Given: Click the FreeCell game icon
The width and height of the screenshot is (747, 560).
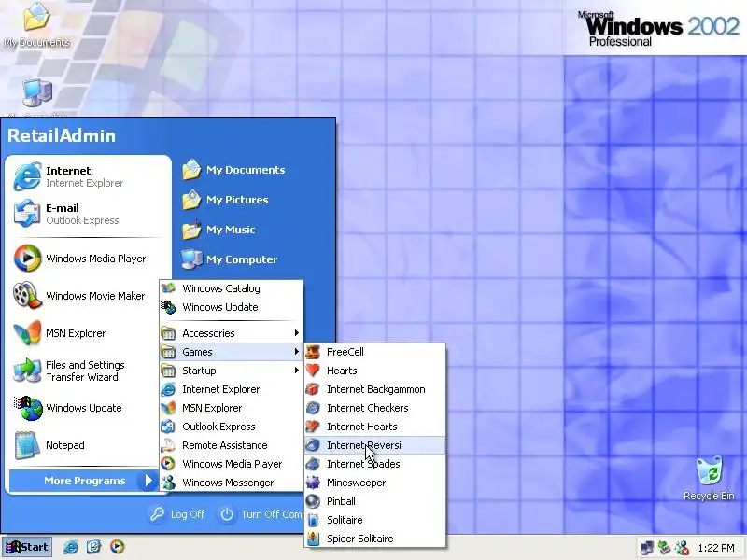Looking at the screenshot, I should (313, 352).
